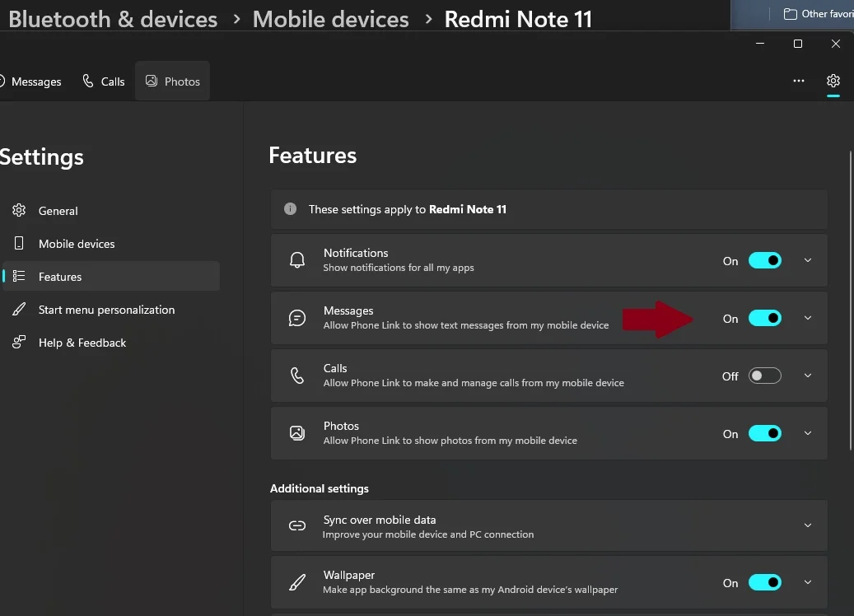Turn off the Notifications toggle
This screenshot has width=854, height=616.
click(765, 261)
